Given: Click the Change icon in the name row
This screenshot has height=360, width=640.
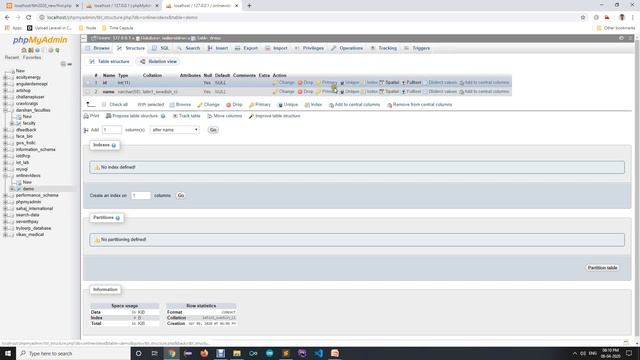Looking at the screenshot, I should [275, 91].
